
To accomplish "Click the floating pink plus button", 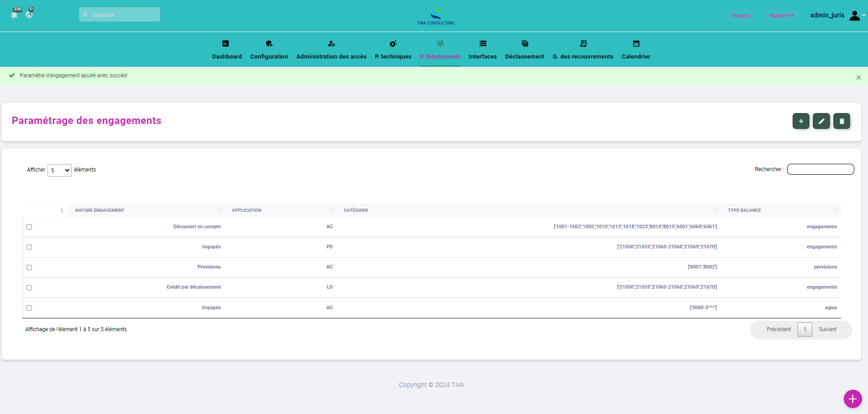I will (852, 399).
